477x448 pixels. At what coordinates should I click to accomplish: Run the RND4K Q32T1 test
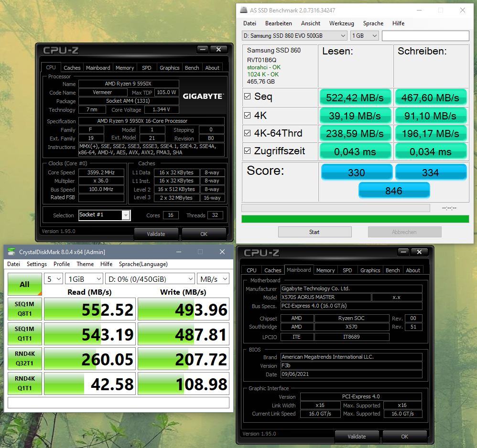pyautogui.click(x=25, y=359)
